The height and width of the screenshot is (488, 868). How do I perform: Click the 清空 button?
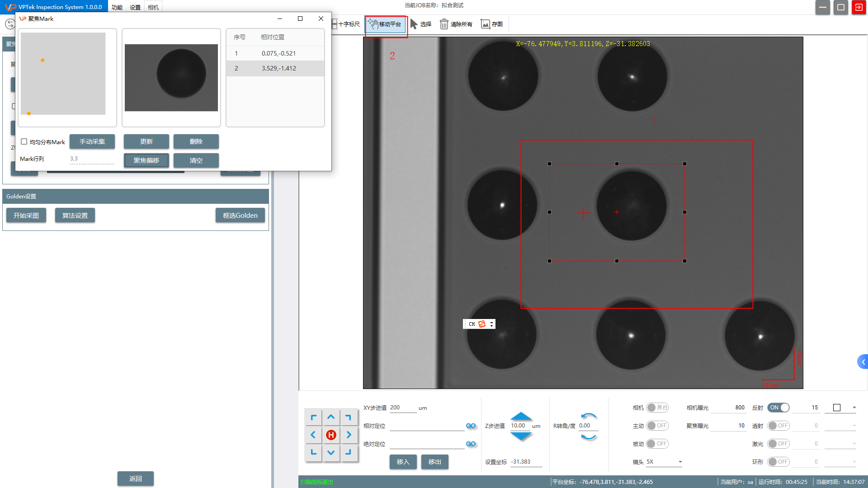pos(196,160)
